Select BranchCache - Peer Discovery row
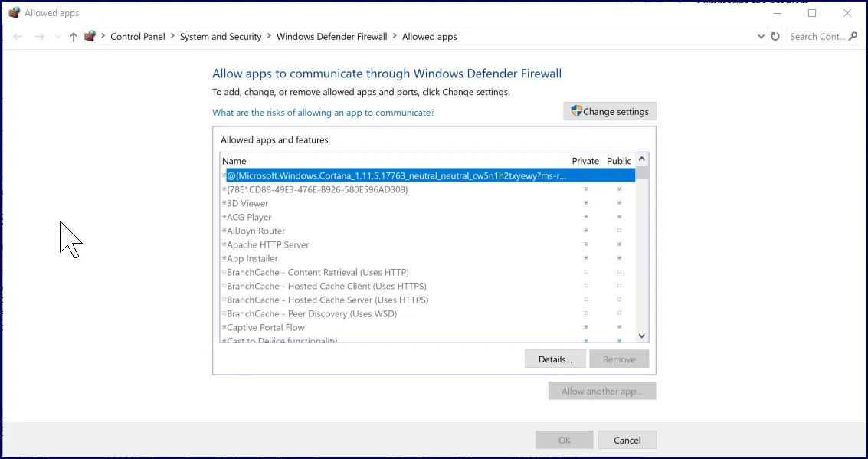This screenshot has height=459, width=868. tap(427, 314)
